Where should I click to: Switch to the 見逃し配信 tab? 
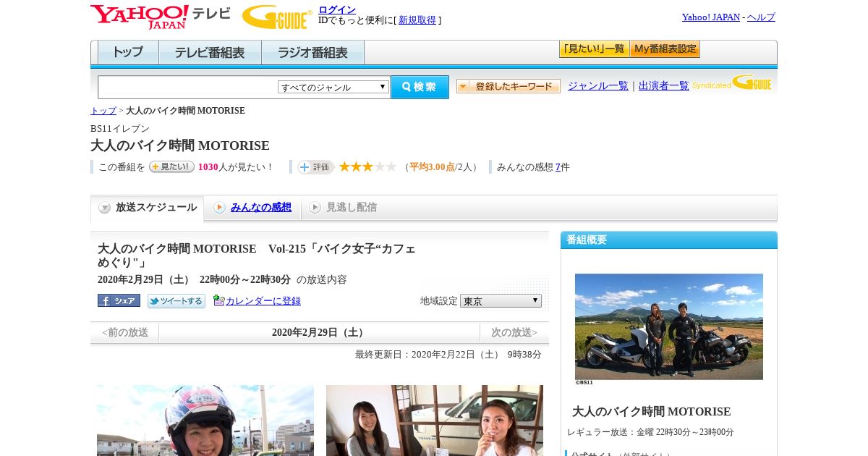352,208
